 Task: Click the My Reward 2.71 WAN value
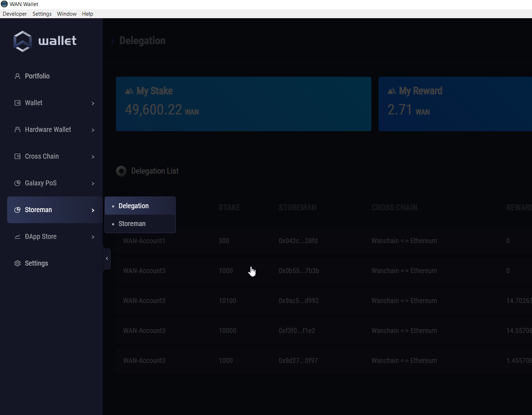point(409,110)
